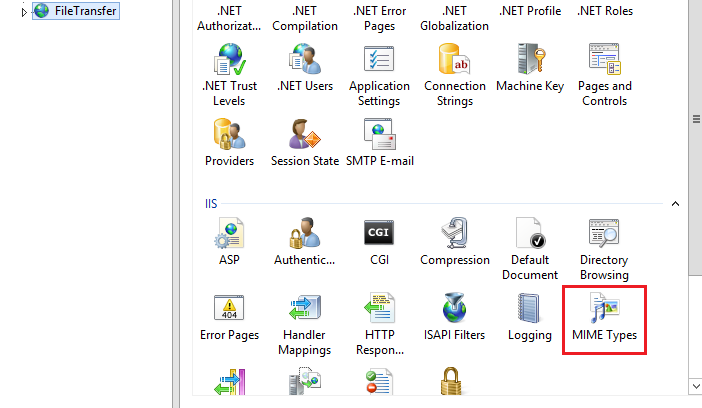Open the checklist with red stop icon
Screen dimensions: 702x408
point(379,382)
